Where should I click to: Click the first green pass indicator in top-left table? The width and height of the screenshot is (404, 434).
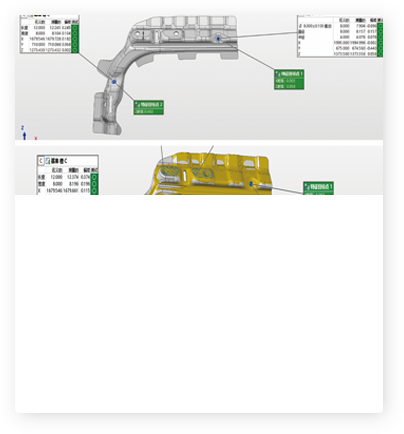click(75, 28)
